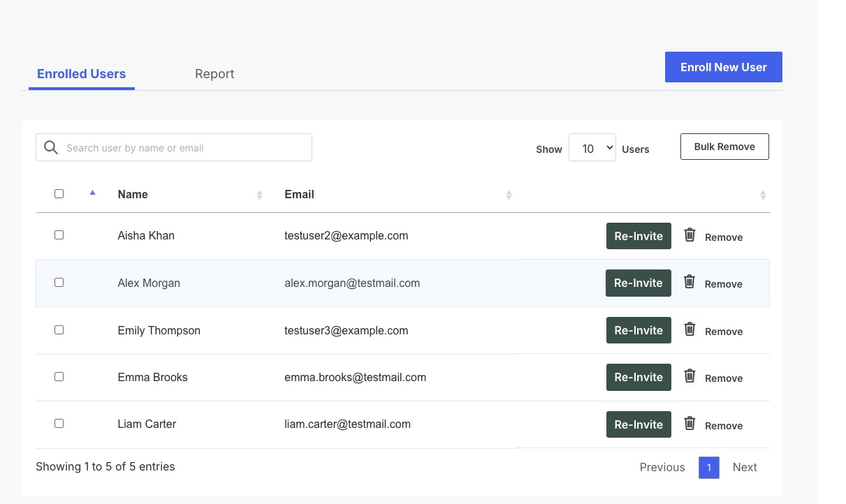The width and height of the screenshot is (846, 504).
Task: Sort by the Name column arrows
Action: pos(259,195)
